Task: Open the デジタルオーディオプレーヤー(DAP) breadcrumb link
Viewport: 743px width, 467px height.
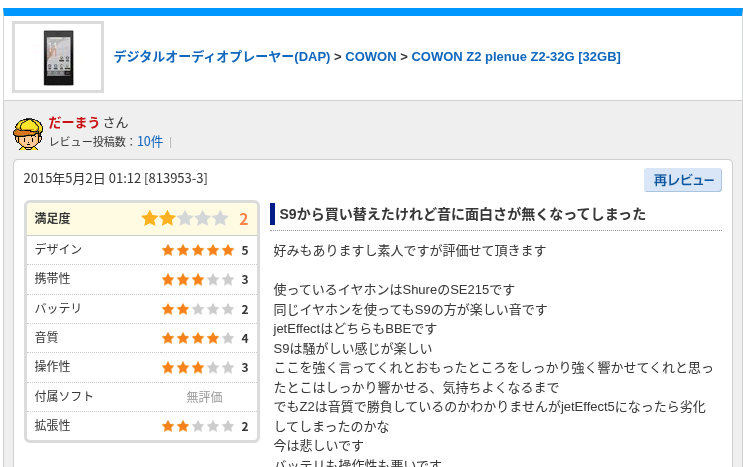Action: pyautogui.click(x=222, y=57)
